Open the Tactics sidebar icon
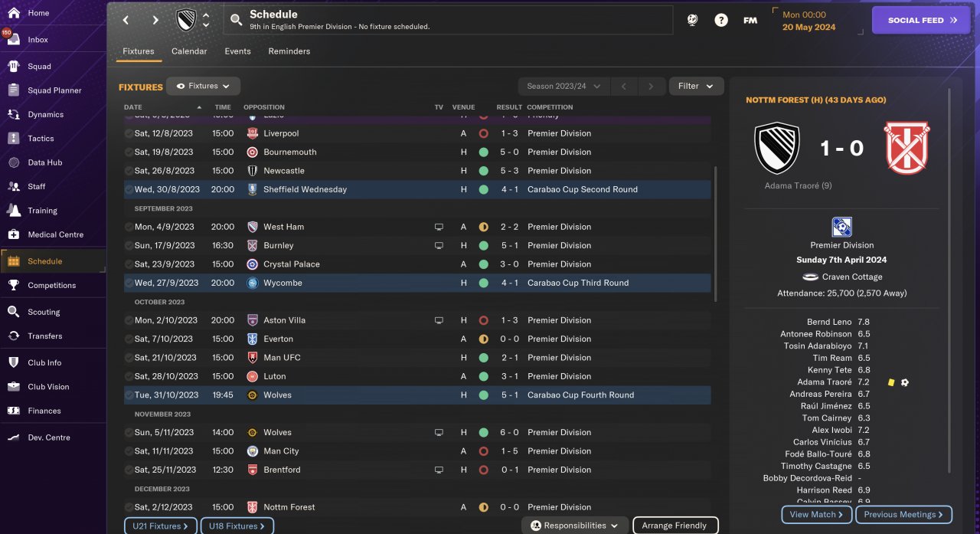The image size is (980, 534). click(13, 139)
